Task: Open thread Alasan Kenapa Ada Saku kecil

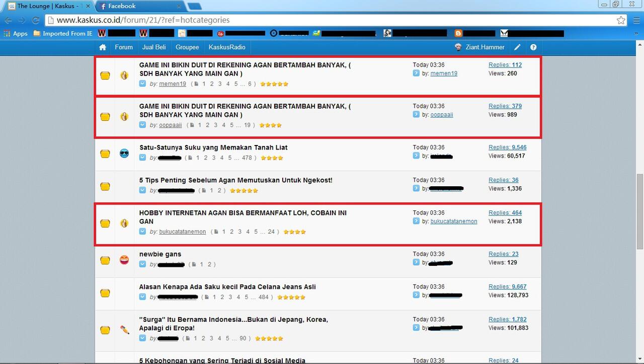Action: tap(227, 287)
